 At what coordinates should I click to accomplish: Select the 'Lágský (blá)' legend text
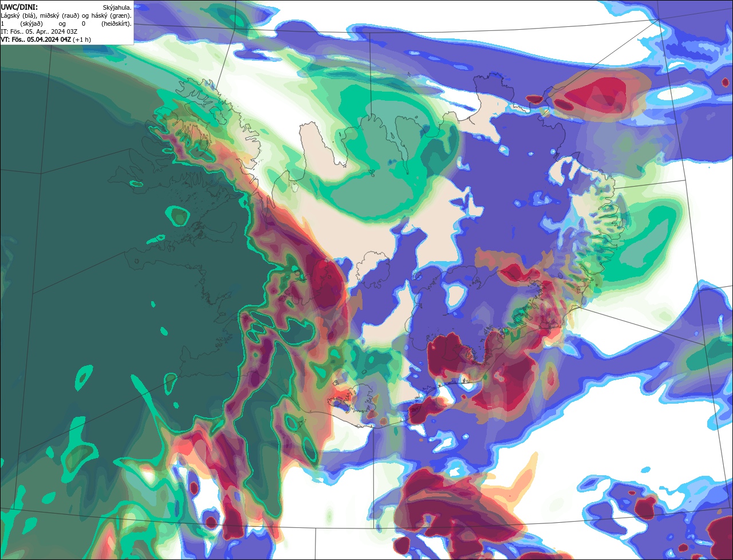coord(19,16)
